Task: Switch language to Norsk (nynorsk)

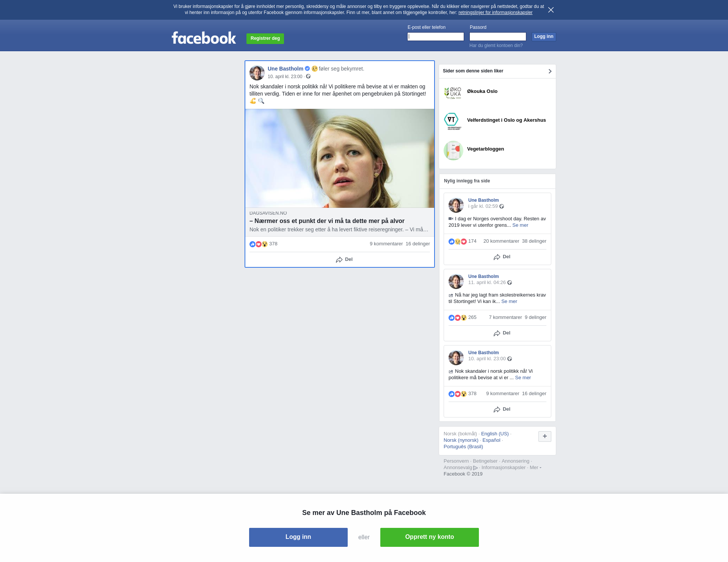Action: pyautogui.click(x=461, y=440)
